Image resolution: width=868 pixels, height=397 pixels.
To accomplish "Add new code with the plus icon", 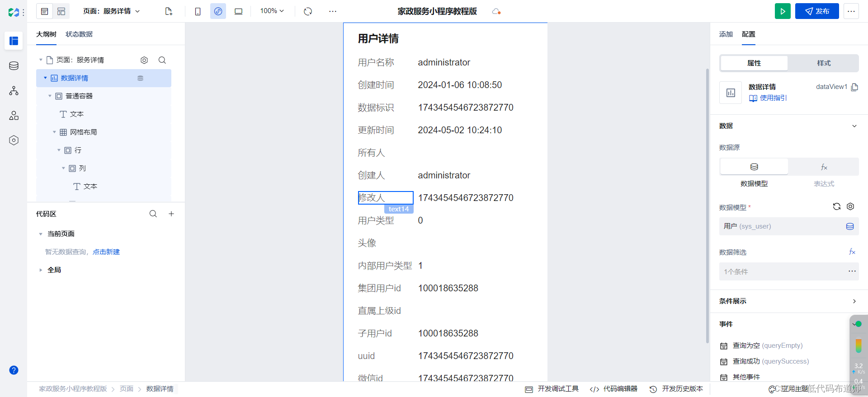I will [x=171, y=214].
